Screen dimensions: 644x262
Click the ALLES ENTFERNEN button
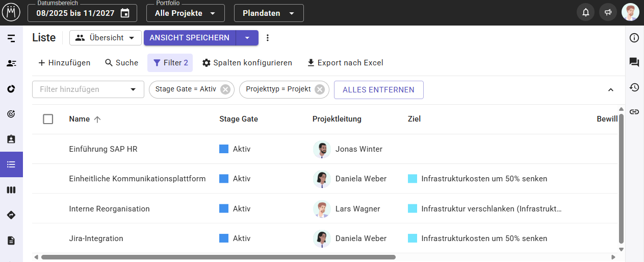tap(378, 90)
